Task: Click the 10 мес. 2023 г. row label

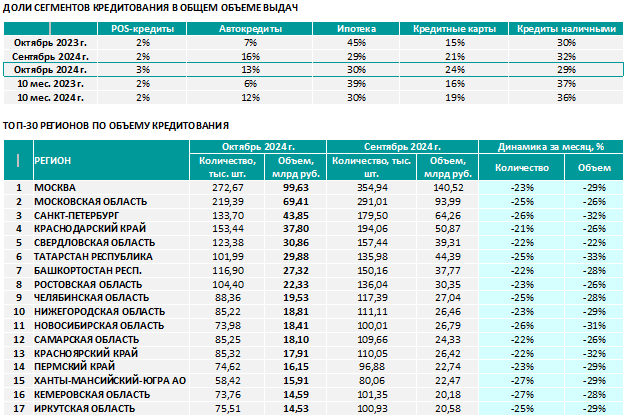Action: (50, 84)
